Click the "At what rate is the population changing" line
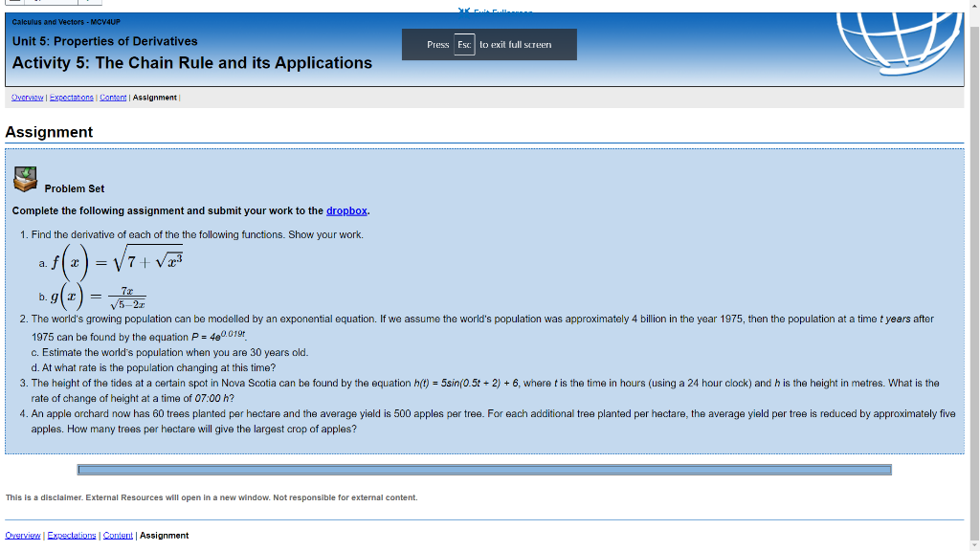980x551 pixels. [159, 368]
